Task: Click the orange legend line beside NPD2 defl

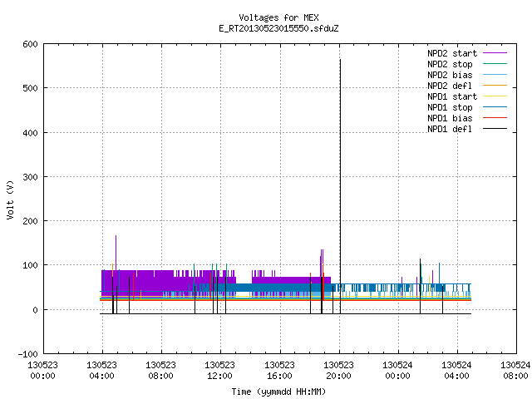Action: [x=495, y=86]
